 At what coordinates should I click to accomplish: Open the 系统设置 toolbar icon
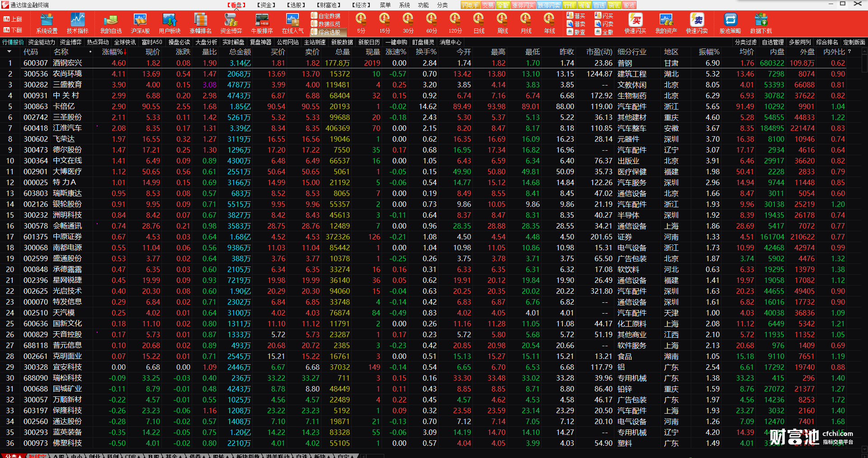click(x=47, y=24)
